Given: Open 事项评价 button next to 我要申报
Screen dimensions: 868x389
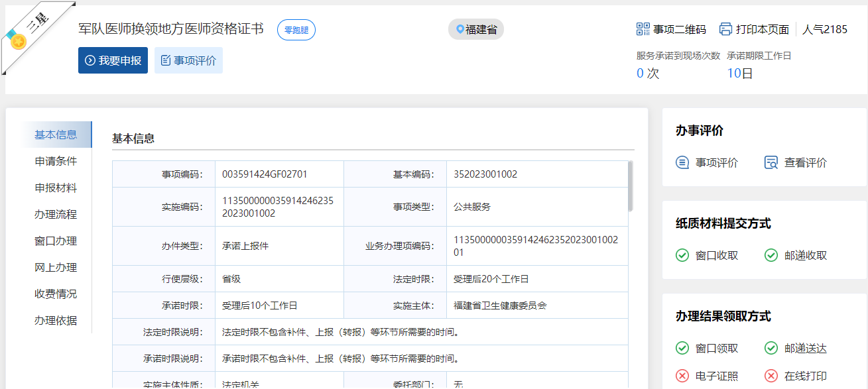Looking at the screenshot, I should (x=188, y=60).
